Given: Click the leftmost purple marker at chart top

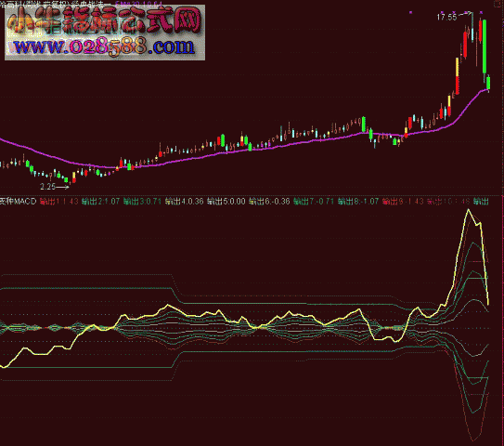Looking at the screenshot, I should pyautogui.click(x=410, y=12).
